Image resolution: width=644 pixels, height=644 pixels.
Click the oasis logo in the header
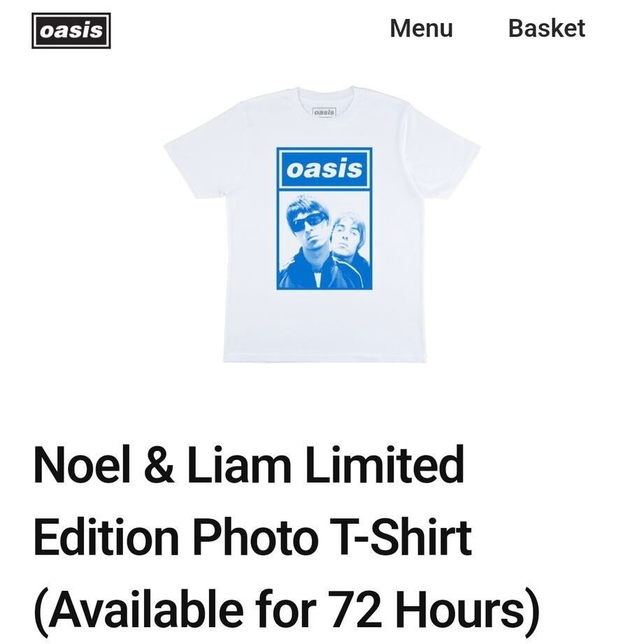coord(71,31)
